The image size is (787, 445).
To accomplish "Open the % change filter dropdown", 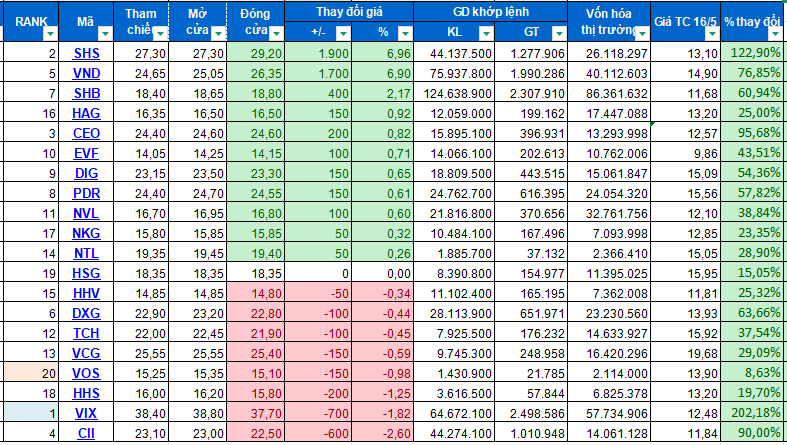I will [405, 34].
